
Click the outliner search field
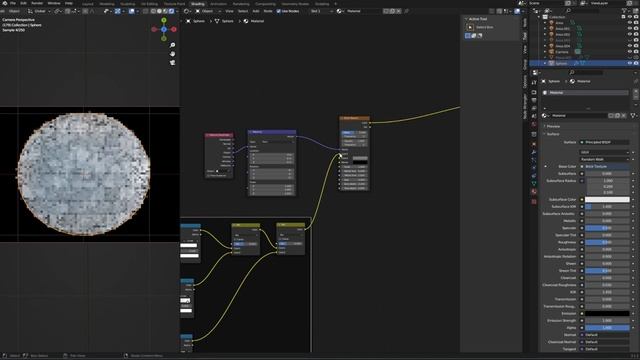(x=584, y=11)
